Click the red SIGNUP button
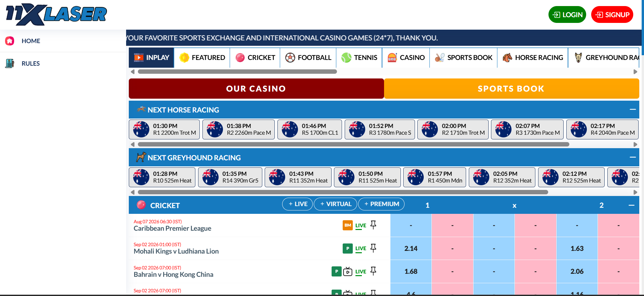Viewport: 644px width, 296px height. (x=612, y=14)
